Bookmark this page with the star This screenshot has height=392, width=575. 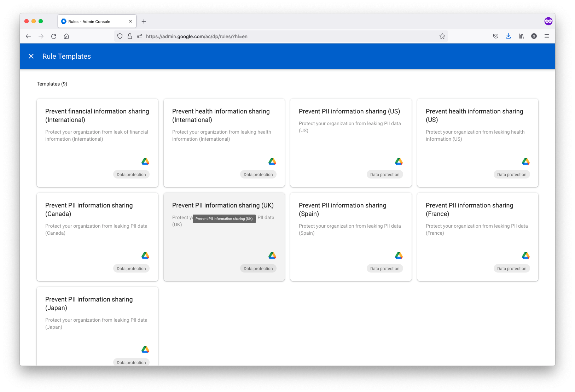coord(442,36)
